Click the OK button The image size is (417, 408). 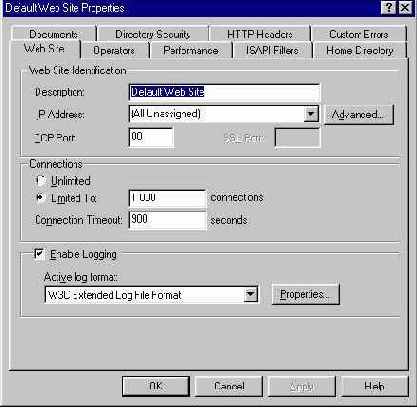(x=156, y=386)
